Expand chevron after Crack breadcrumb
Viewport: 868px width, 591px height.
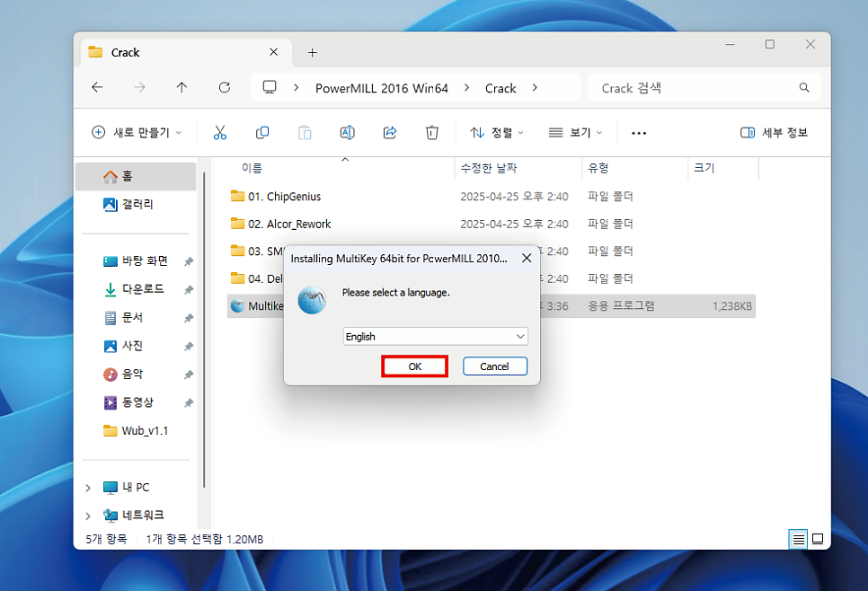[535, 87]
